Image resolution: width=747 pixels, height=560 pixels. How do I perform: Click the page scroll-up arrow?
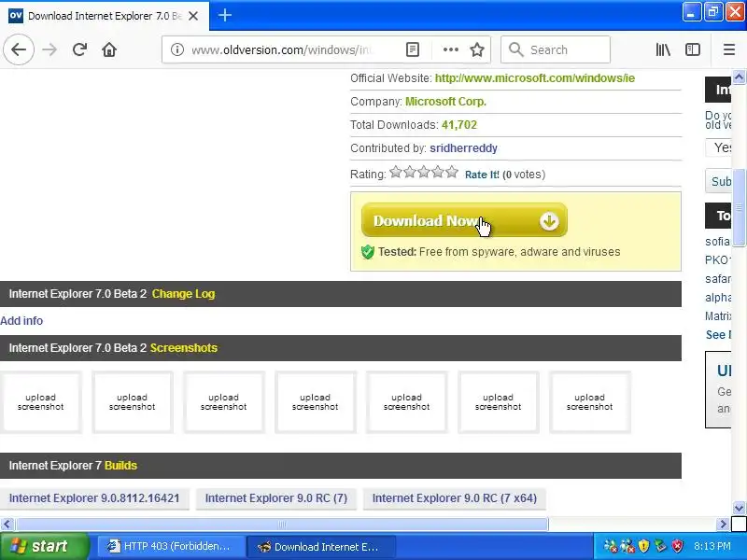tap(739, 77)
